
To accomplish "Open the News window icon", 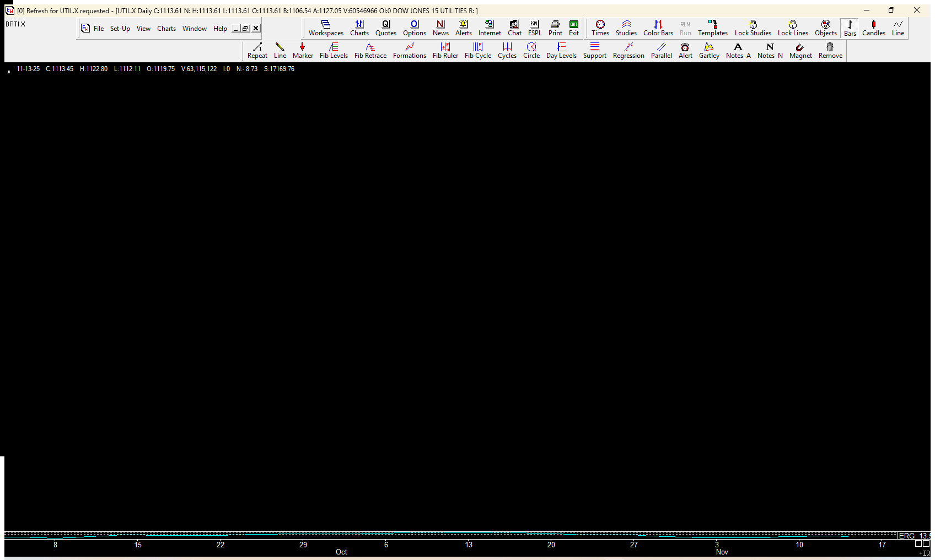I will point(440,28).
